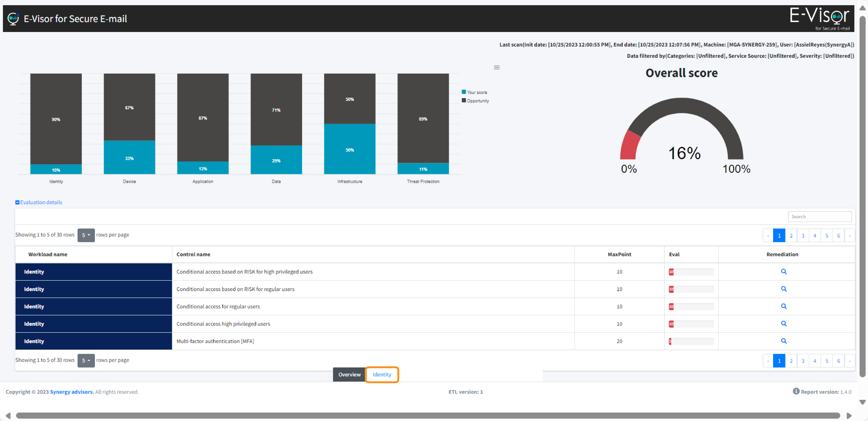Click MaxPoint value 20 in MFA row
This screenshot has height=421, width=868.
pyautogui.click(x=619, y=341)
